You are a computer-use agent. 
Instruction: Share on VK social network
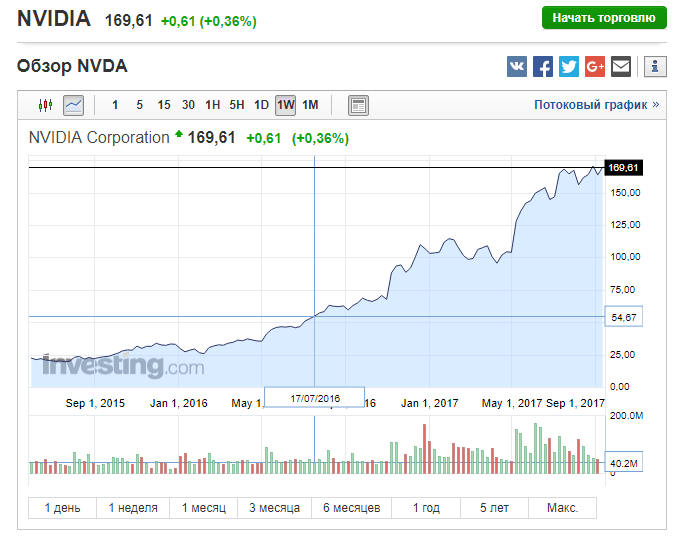pos(517,67)
